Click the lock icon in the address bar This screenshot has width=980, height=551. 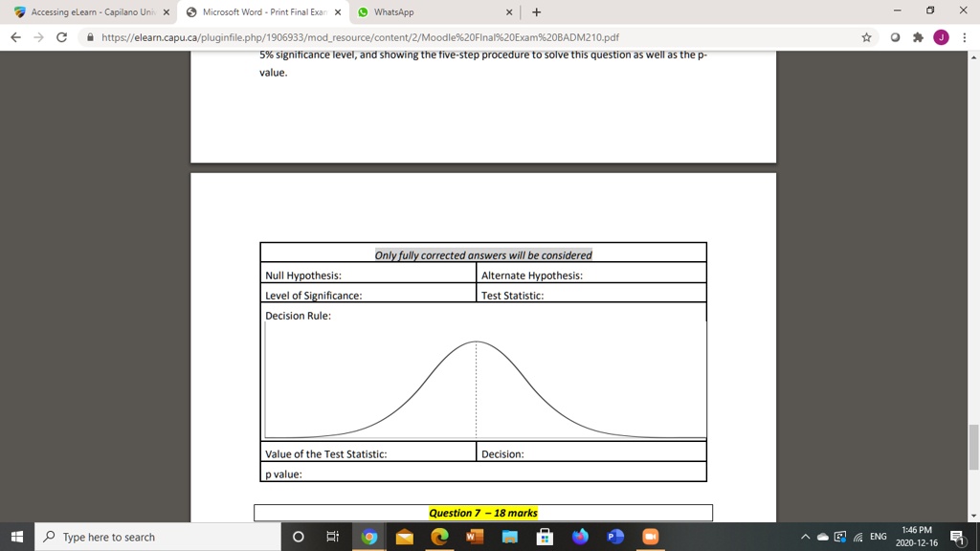89,38
